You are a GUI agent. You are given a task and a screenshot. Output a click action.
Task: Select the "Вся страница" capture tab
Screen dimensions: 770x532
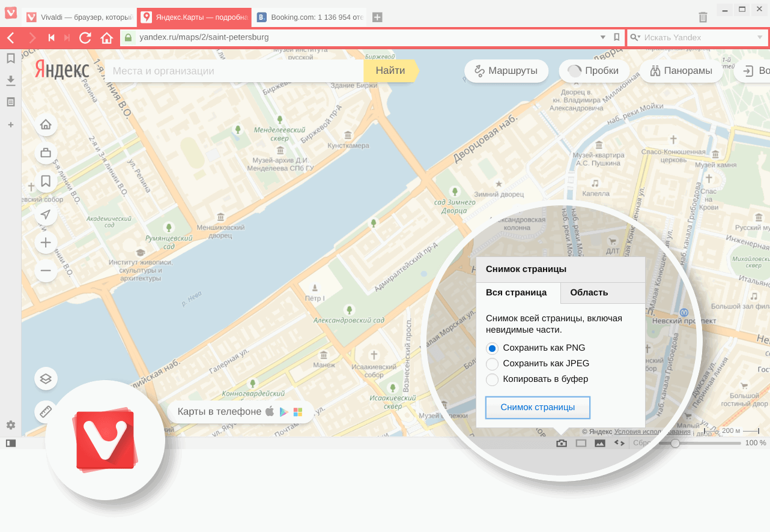[x=517, y=293]
